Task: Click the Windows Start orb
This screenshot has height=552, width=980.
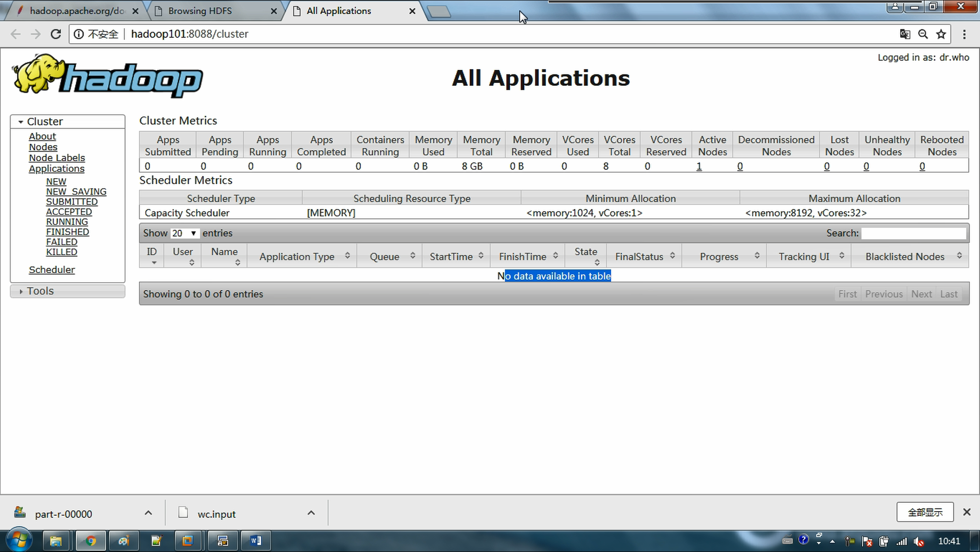Action: tap(18, 540)
